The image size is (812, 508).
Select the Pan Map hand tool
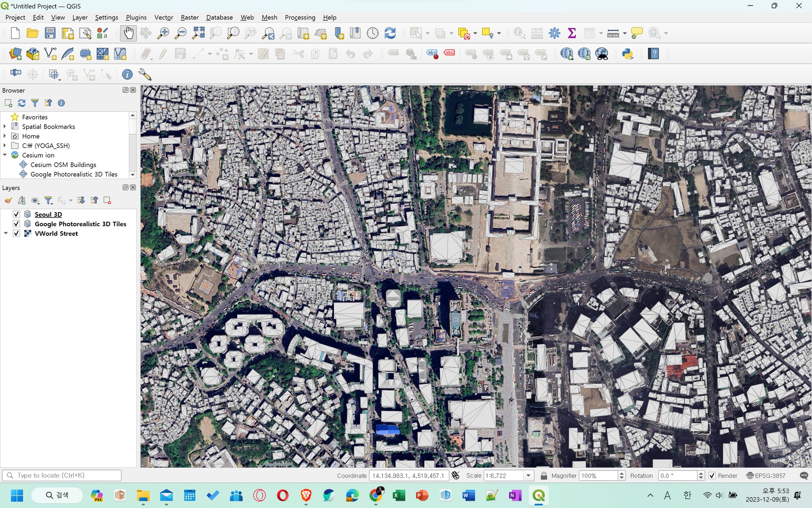[128, 33]
